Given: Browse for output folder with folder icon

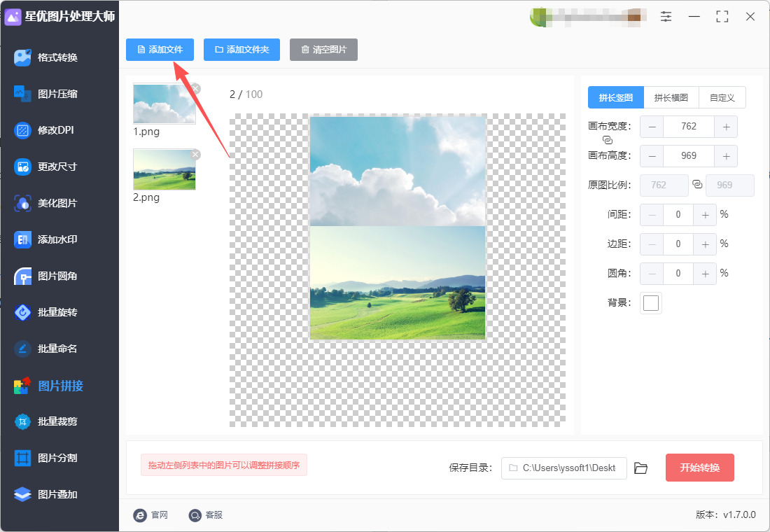Looking at the screenshot, I should tap(640, 468).
